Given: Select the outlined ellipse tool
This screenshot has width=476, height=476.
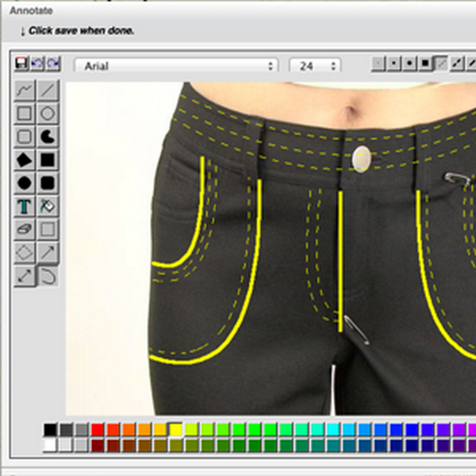Looking at the screenshot, I should 48,113.
